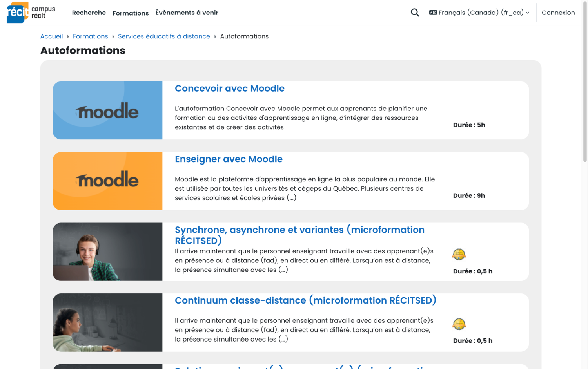Navigate to Accueil in breadcrumb
The width and height of the screenshot is (588, 369).
coord(51,36)
